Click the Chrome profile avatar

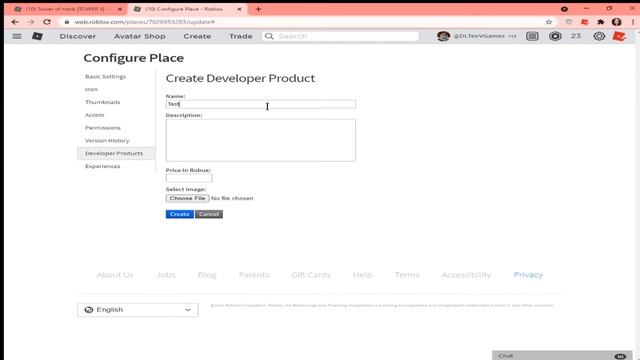[616, 22]
